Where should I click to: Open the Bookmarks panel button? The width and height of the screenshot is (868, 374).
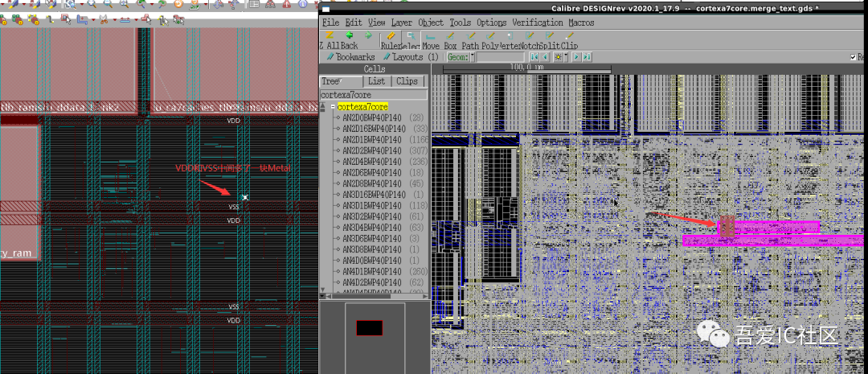click(350, 57)
